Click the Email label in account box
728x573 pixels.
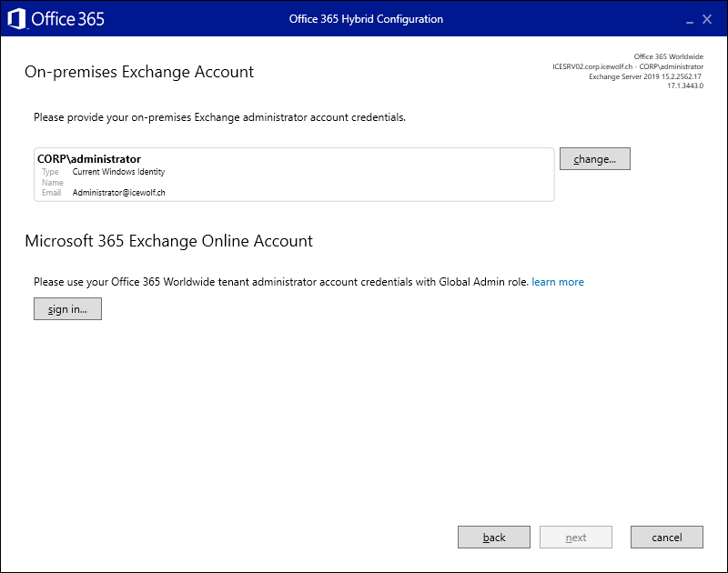click(51, 193)
